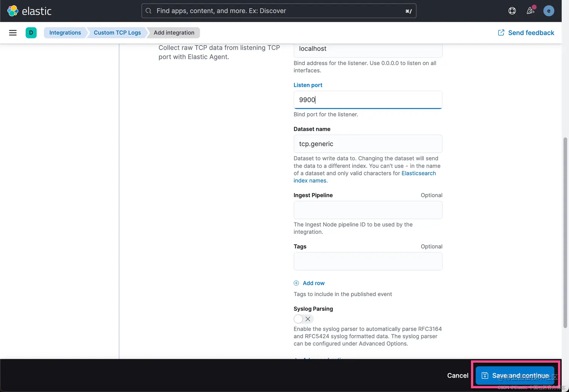Click the Cancel button
The width and height of the screenshot is (569, 392).
pos(458,375)
